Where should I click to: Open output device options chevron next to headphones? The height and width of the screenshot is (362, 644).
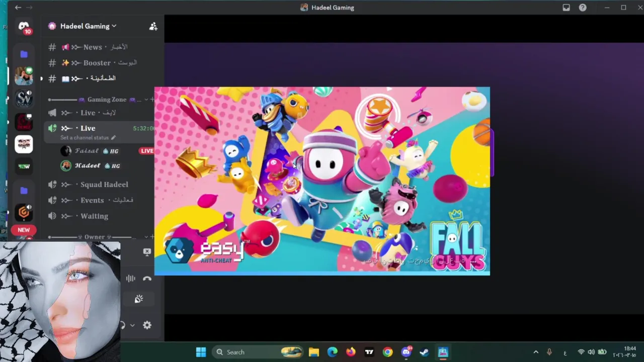[132, 325]
